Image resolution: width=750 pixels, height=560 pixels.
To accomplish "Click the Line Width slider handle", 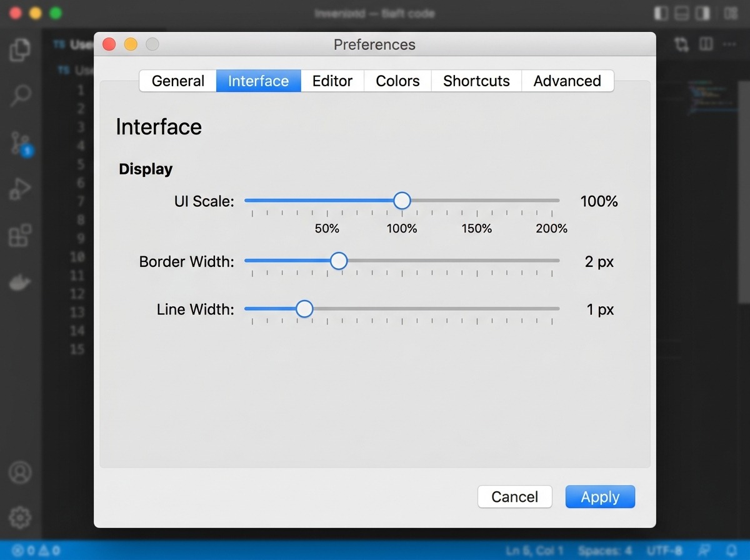I will 304,309.
